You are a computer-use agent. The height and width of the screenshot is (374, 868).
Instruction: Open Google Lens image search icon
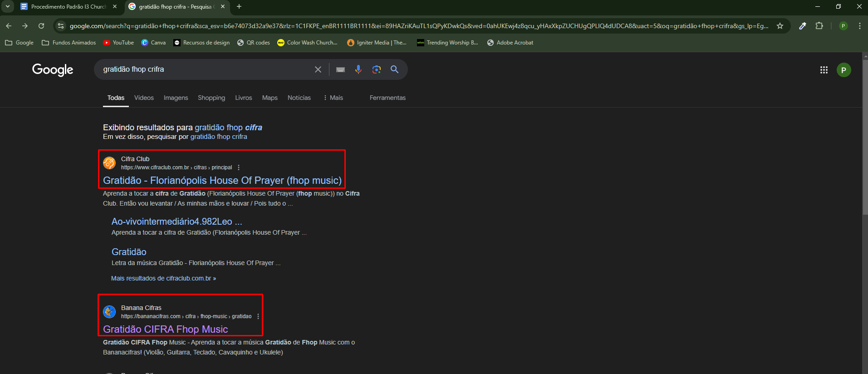point(377,69)
